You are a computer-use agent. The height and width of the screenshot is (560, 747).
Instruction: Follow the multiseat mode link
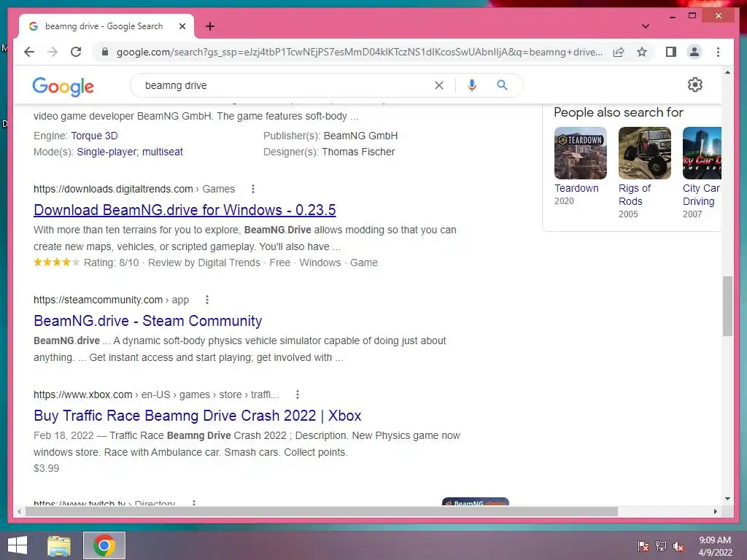click(x=163, y=152)
